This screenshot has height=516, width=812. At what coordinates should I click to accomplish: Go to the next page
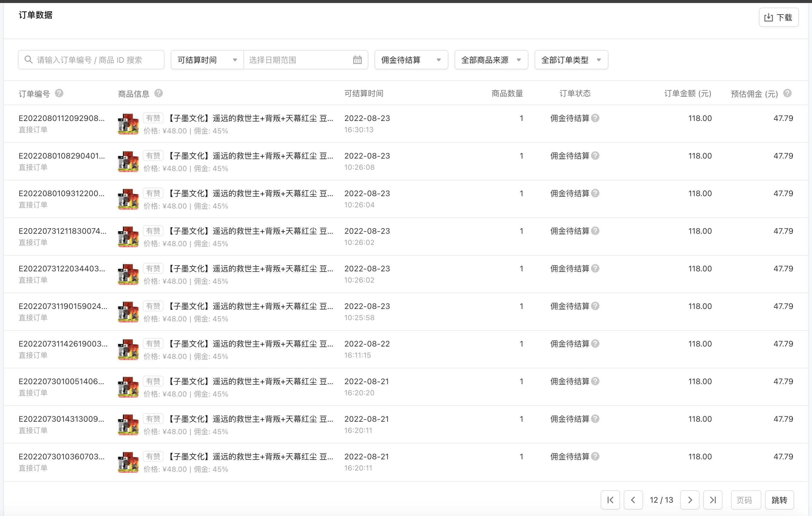coord(690,500)
